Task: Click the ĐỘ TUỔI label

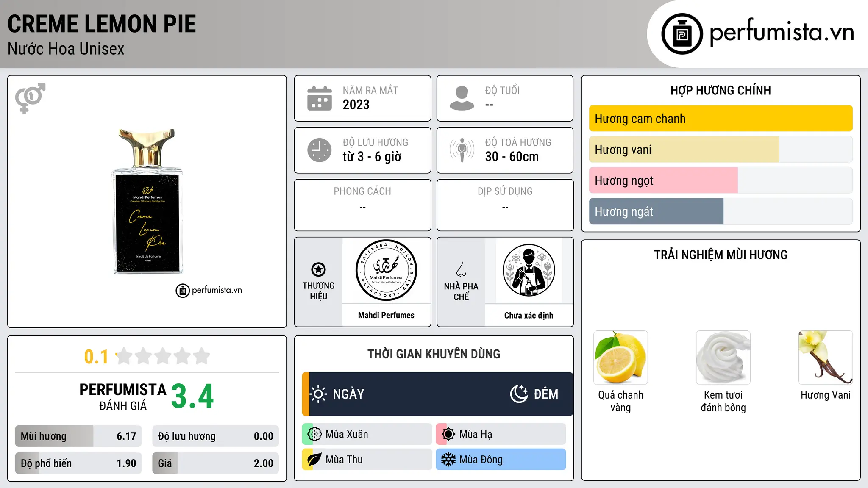Action: (x=502, y=91)
